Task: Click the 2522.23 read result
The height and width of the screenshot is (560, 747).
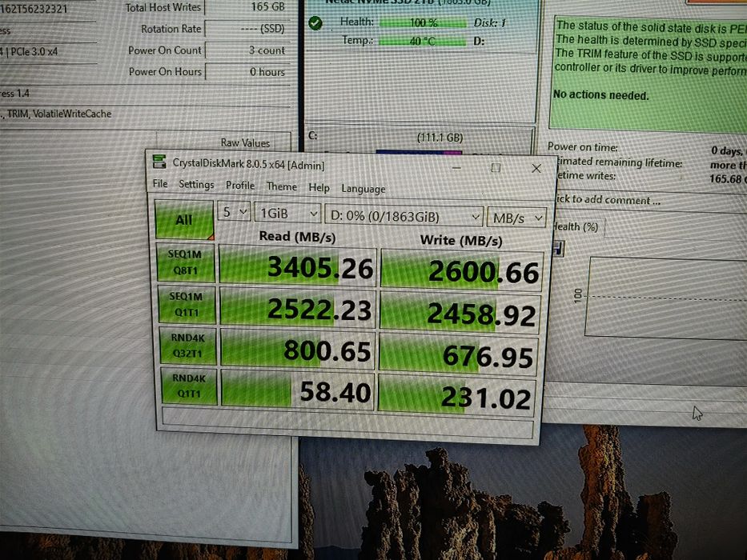Action: click(298, 309)
